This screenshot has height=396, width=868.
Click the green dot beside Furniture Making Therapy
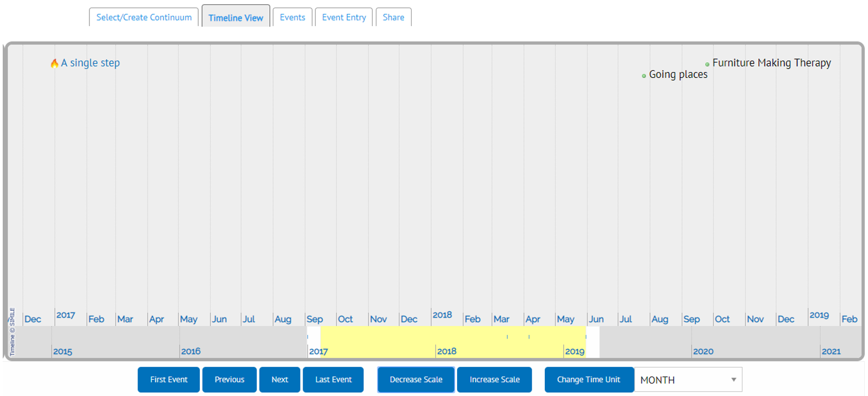(x=707, y=64)
